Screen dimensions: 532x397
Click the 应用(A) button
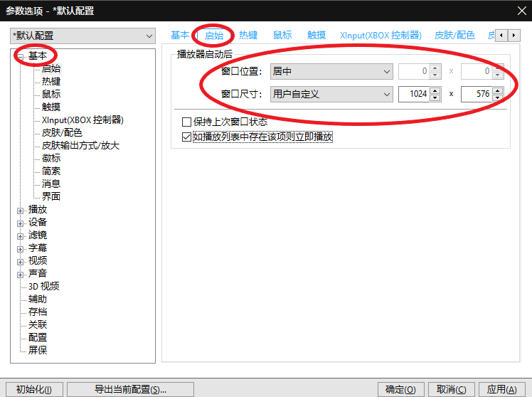point(502,389)
